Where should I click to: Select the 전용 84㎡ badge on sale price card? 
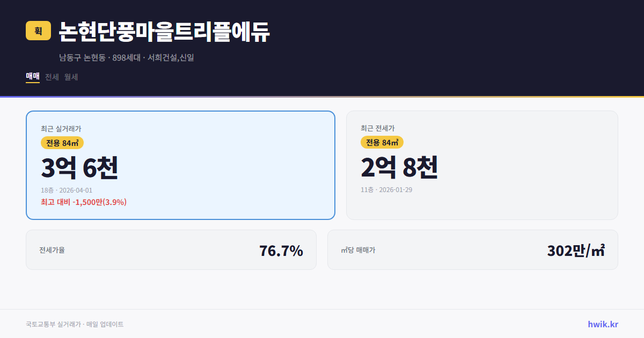click(x=61, y=143)
